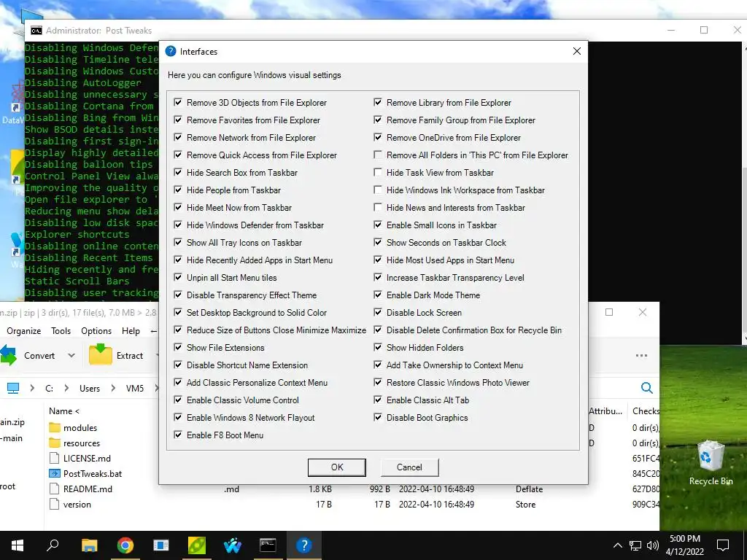Click the Extract folder icon in toolbar

101,355
